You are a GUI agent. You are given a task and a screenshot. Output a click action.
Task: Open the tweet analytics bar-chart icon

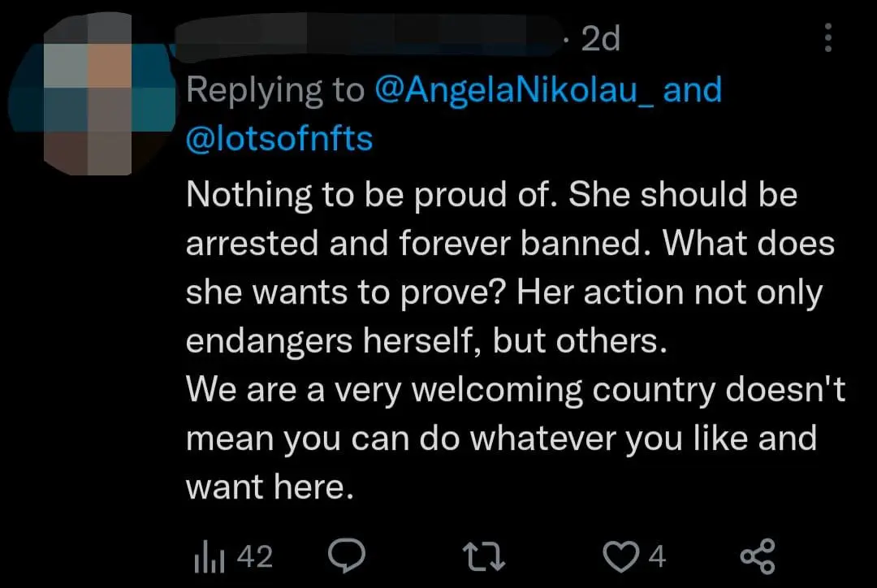210,556
